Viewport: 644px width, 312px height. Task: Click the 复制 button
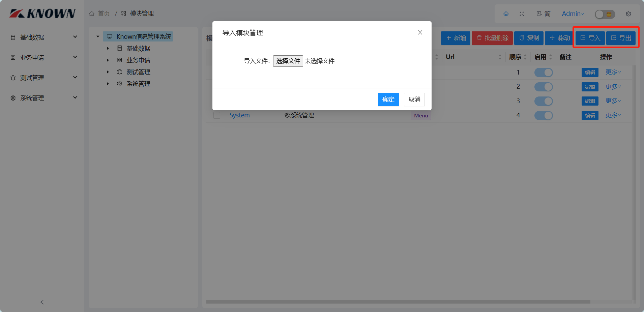529,38
